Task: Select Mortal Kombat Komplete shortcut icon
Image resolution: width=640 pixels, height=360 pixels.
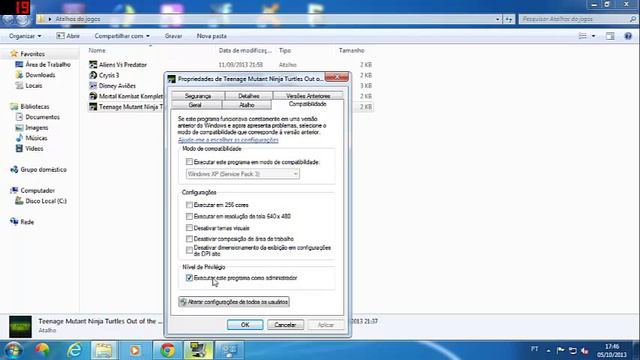Action: 93,96
